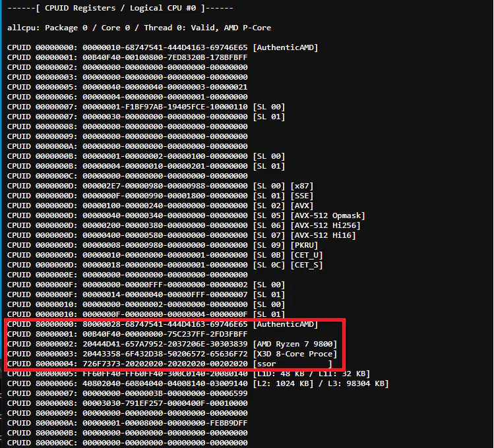Click the CPUID 80000001 row

coord(127,334)
